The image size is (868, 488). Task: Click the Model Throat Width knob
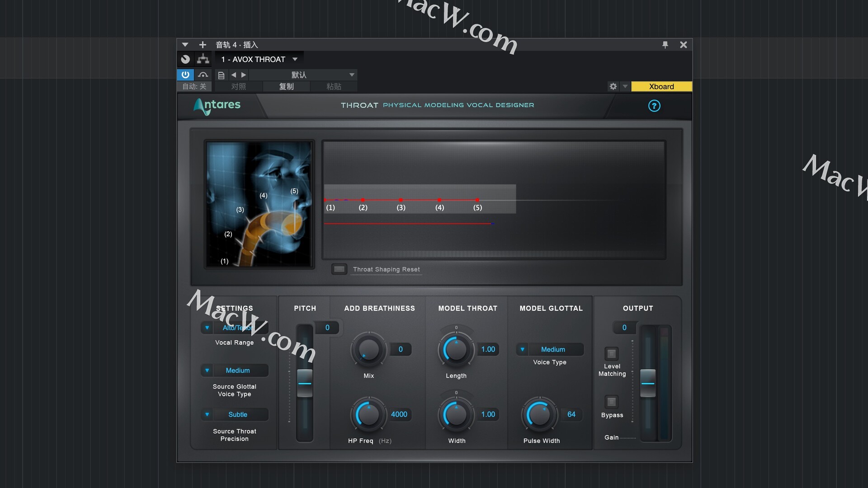tap(456, 414)
